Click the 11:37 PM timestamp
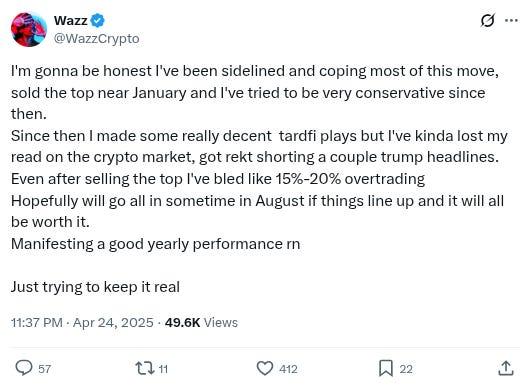This screenshot has height=388, width=530. [37, 322]
